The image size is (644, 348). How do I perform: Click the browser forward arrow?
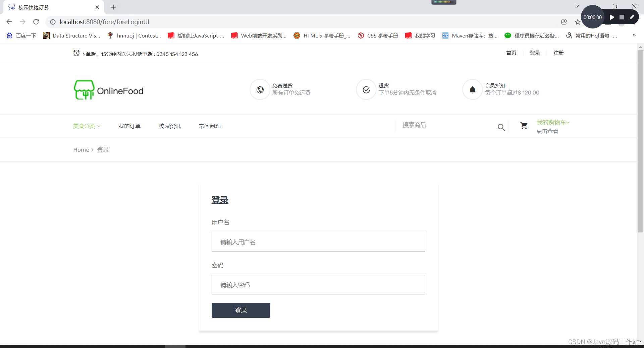22,22
